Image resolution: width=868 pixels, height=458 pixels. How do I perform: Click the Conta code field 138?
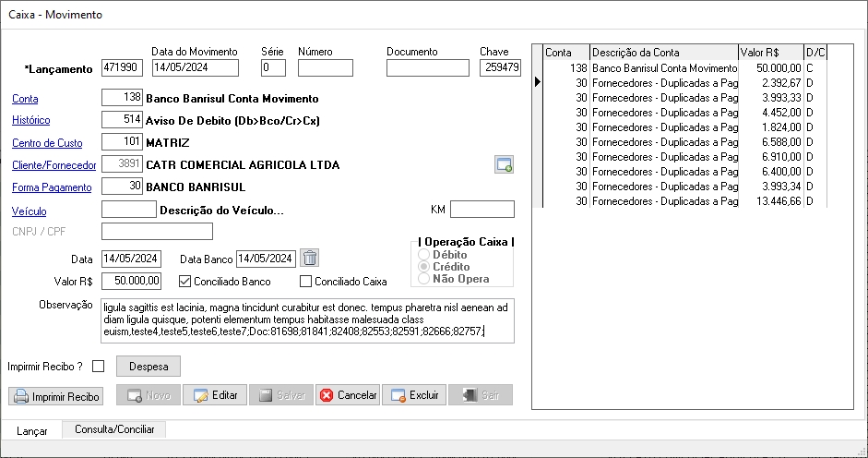point(123,98)
